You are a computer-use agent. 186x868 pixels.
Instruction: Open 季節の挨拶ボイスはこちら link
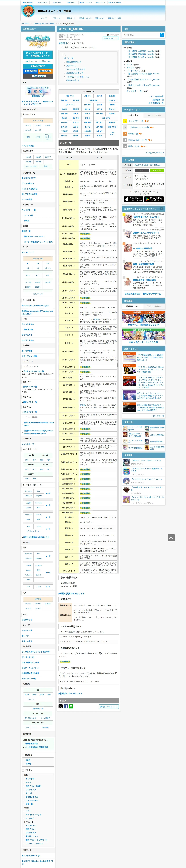[x=72, y=594]
